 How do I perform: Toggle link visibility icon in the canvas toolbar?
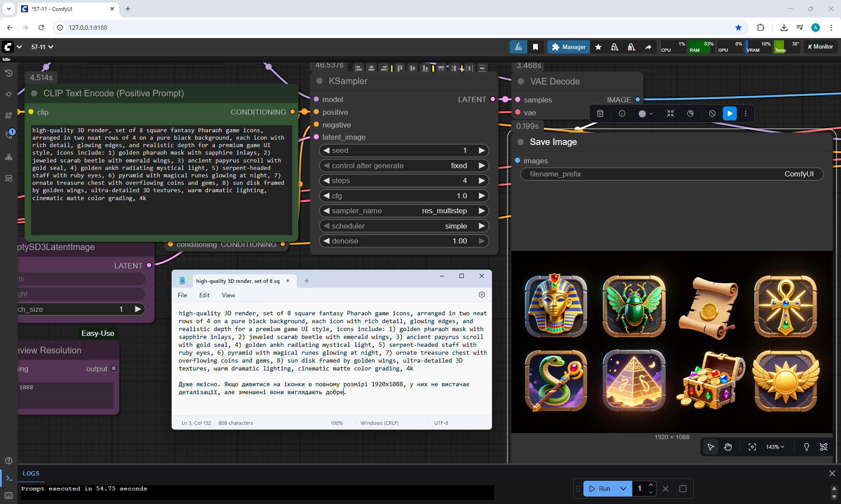pyautogui.click(x=823, y=447)
